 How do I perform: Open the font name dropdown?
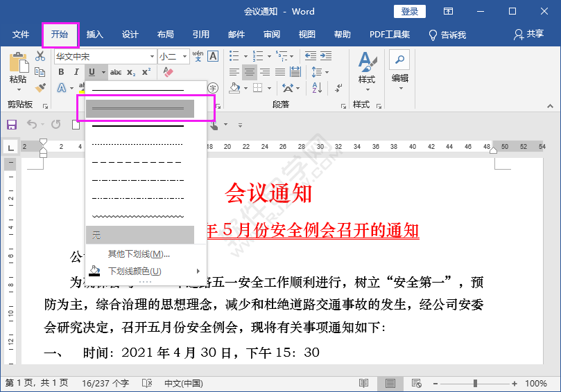point(152,57)
